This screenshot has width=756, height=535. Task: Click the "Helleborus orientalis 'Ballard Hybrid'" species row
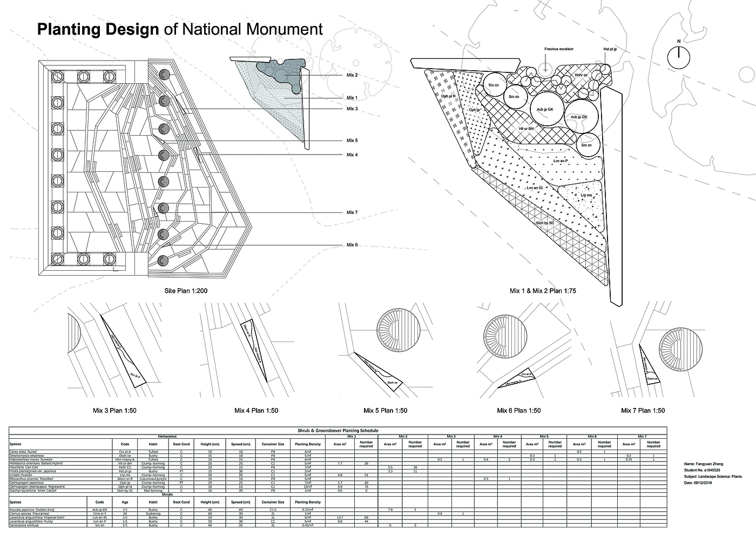[x=338, y=464]
